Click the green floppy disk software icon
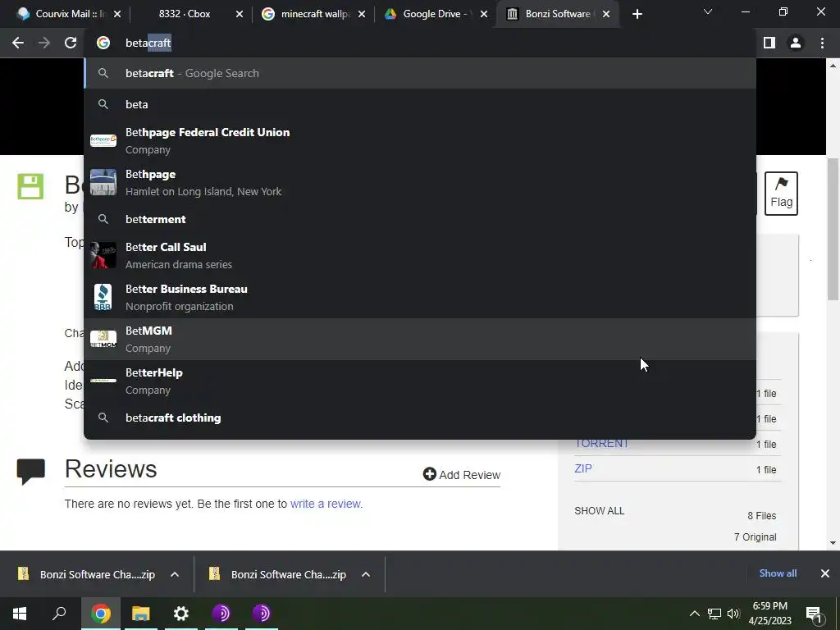The image size is (840, 630). click(30, 186)
